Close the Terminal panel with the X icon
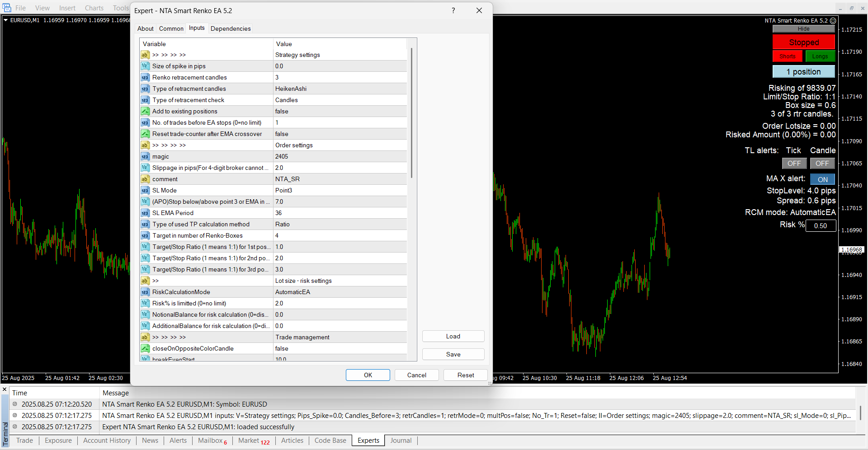 5,389
